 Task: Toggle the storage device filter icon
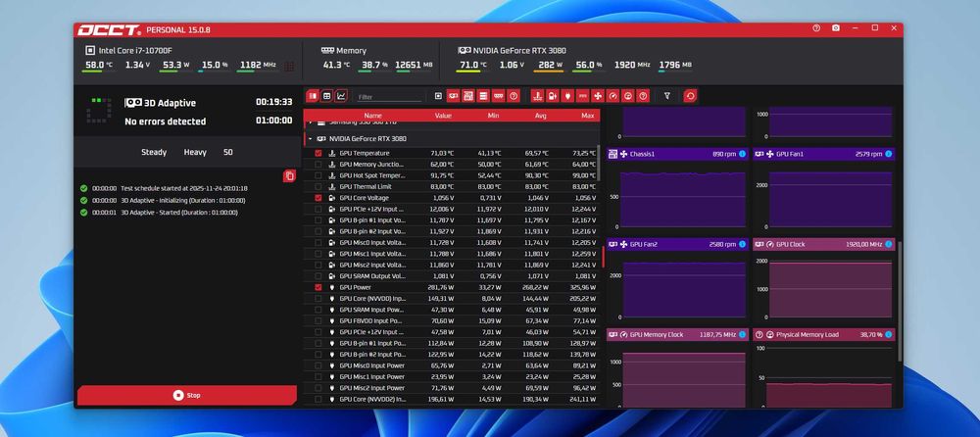[483, 96]
